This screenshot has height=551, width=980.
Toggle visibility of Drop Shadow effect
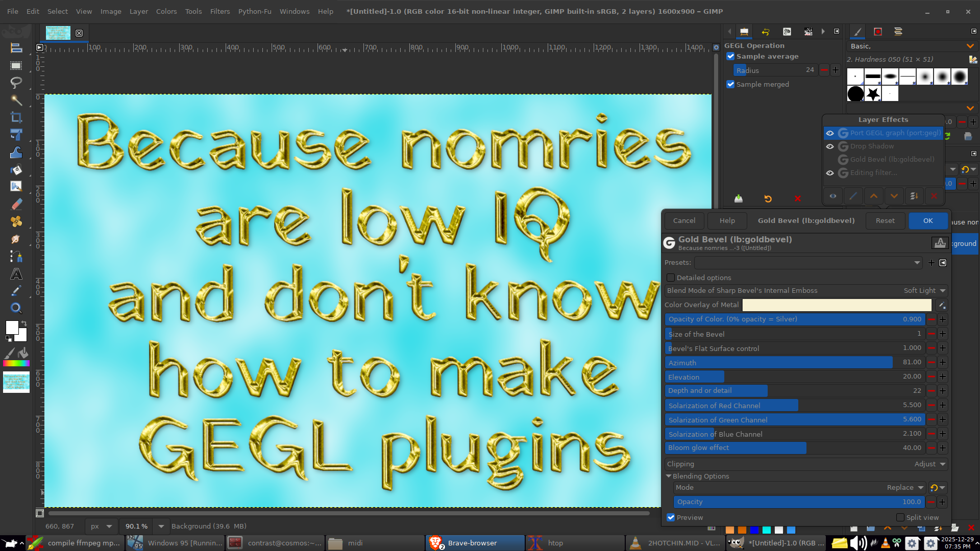(x=830, y=146)
